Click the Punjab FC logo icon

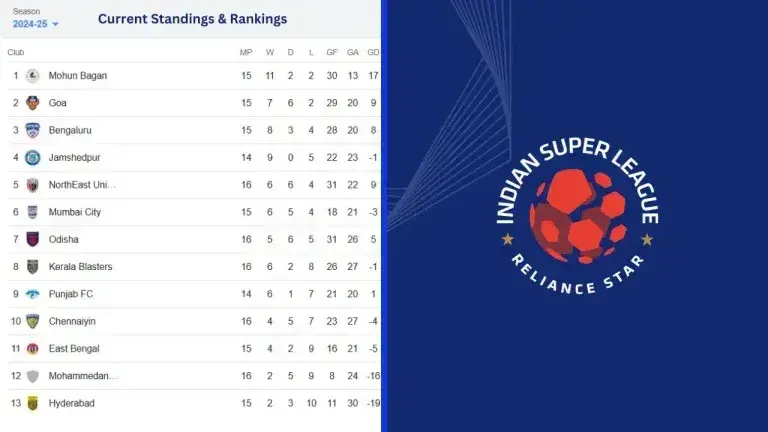pyautogui.click(x=33, y=294)
